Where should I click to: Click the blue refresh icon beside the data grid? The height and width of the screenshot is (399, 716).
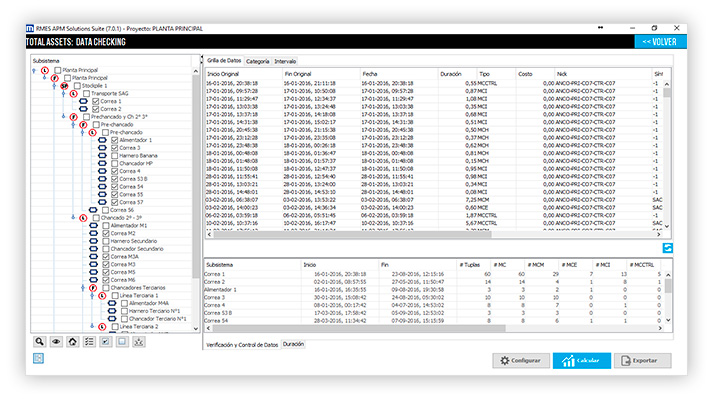point(668,248)
